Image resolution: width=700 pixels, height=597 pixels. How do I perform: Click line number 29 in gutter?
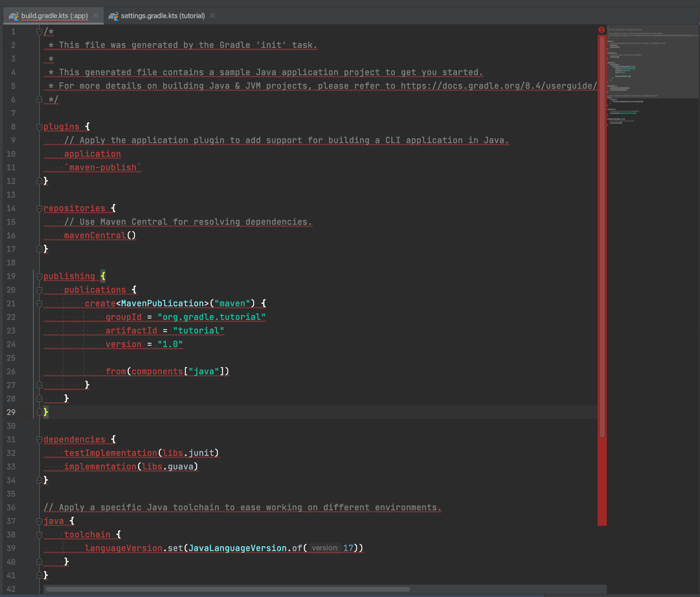[x=11, y=412]
